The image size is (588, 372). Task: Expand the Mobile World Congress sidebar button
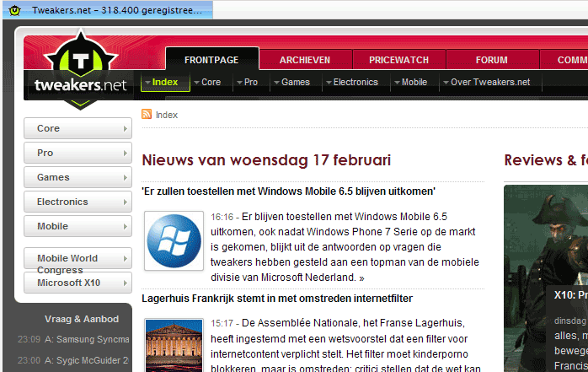pyautogui.click(x=78, y=258)
